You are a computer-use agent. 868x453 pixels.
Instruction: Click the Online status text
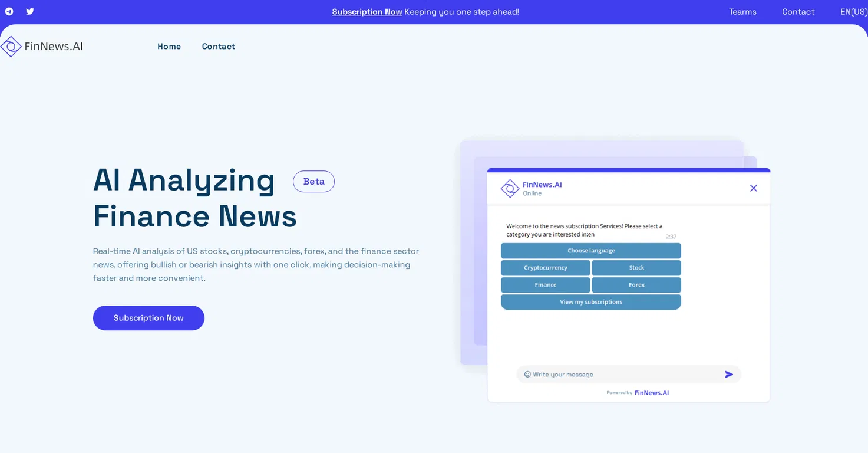point(532,193)
